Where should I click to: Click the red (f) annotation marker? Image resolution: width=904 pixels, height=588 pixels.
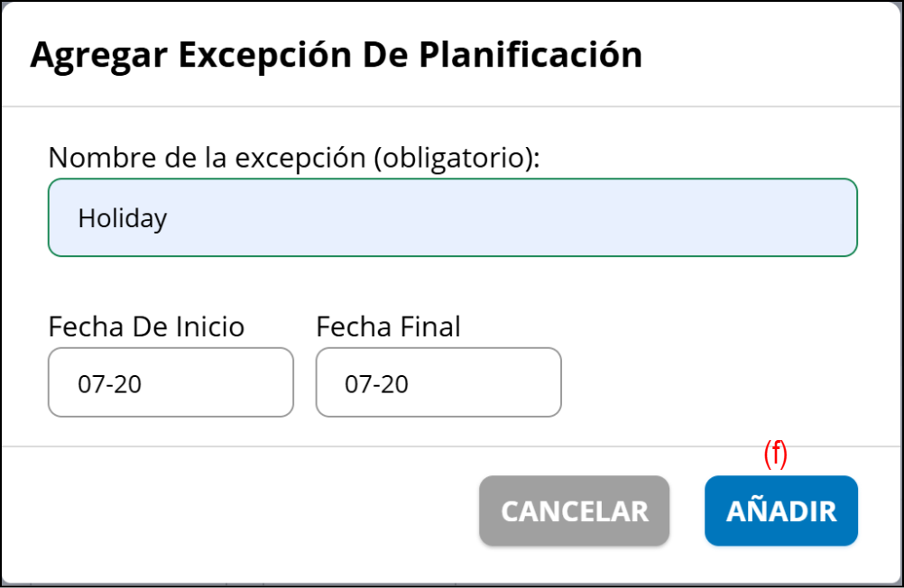775,455
